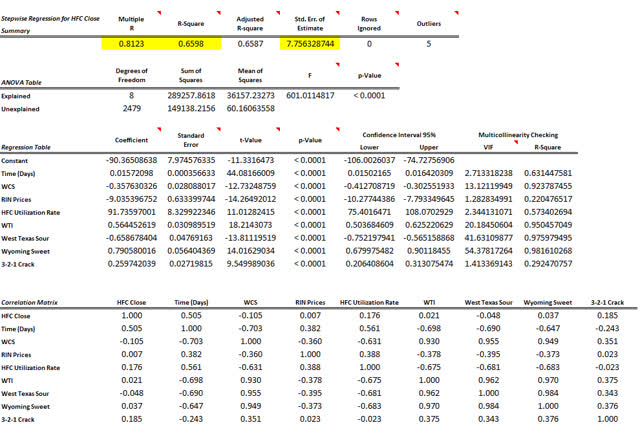640x425 pixels.
Task: Click the comment marker on the Outliers header
Action: pyautogui.click(x=454, y=14)
